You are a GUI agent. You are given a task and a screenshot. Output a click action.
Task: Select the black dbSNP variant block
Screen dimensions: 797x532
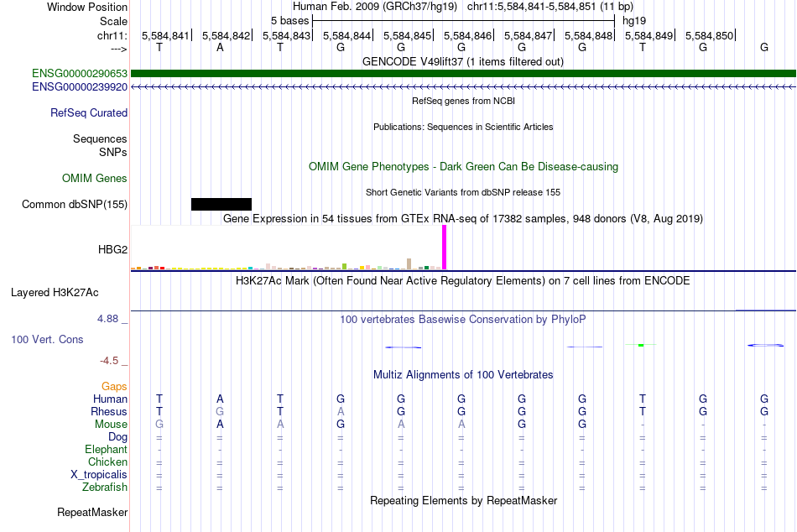[x=221, y=204]
